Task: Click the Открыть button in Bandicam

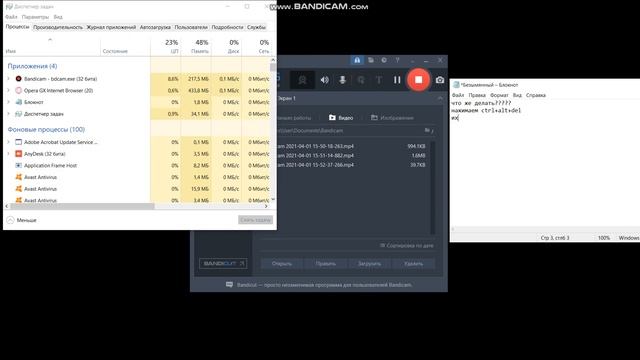Action: 282,264
